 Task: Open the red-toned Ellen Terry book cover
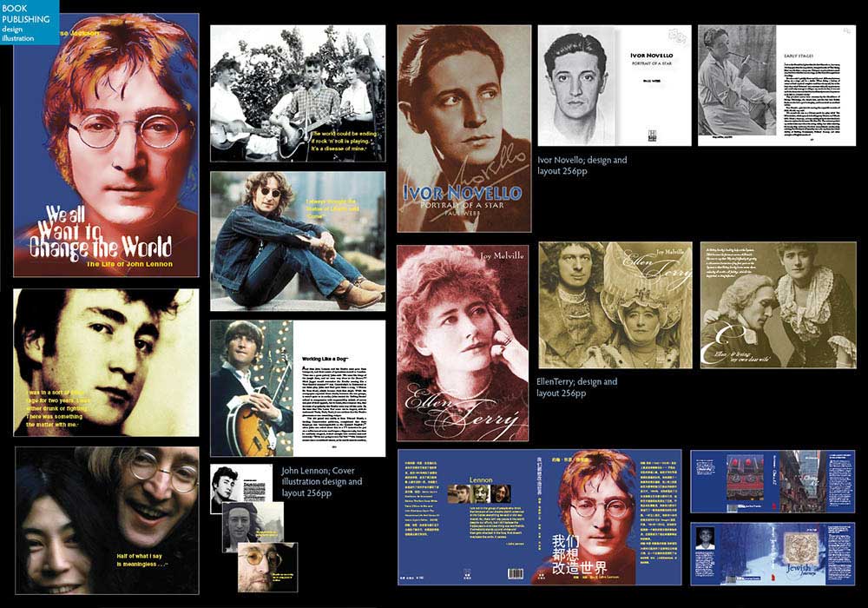point(464,342)
